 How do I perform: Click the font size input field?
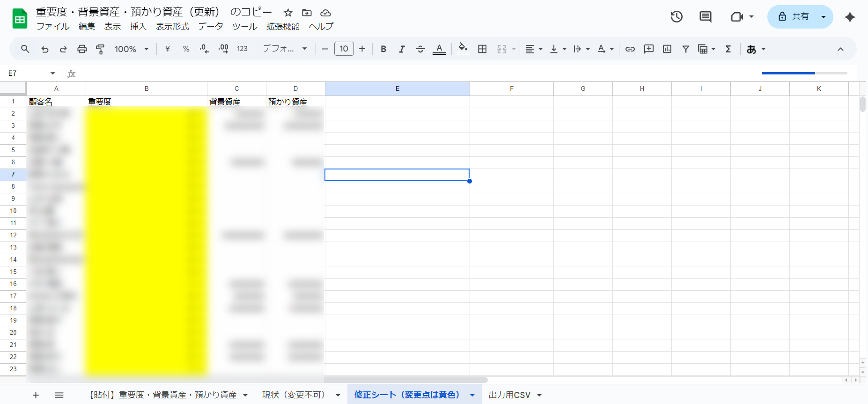point(344,49)
